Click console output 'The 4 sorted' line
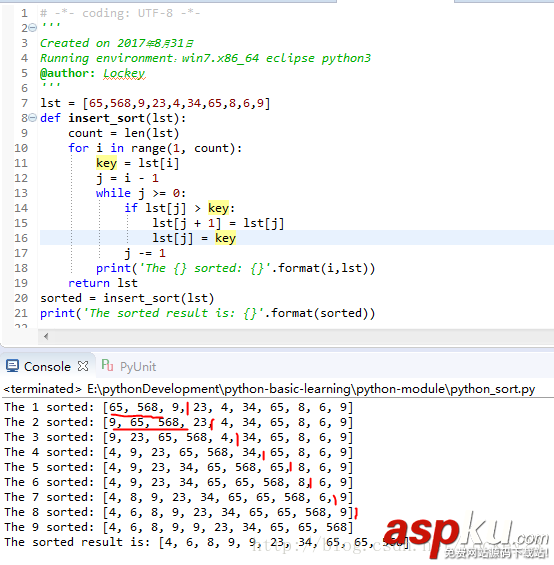 click(x=179, y=452)
